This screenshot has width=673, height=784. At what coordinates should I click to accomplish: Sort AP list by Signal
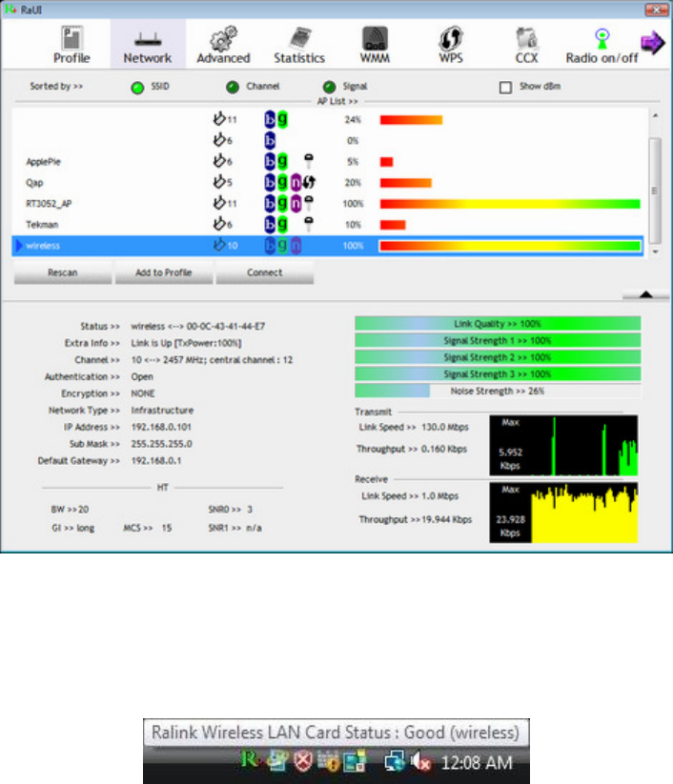329,87
